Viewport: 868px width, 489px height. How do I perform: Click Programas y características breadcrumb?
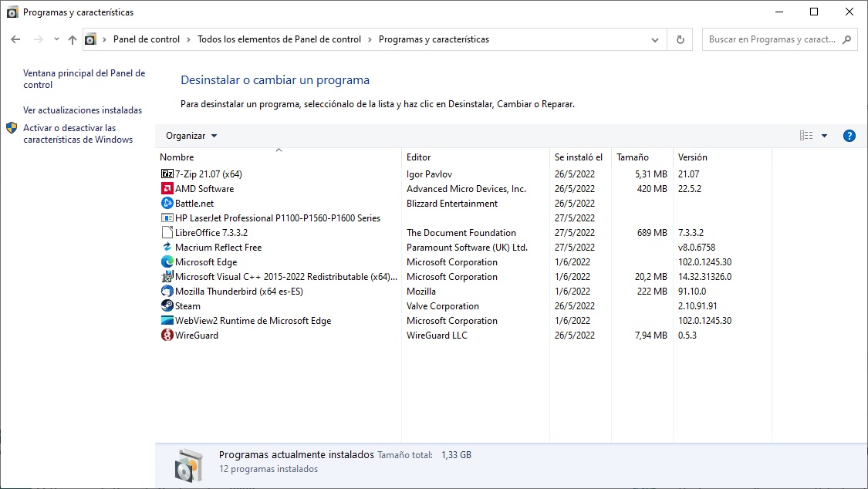[x=434, y=39]
